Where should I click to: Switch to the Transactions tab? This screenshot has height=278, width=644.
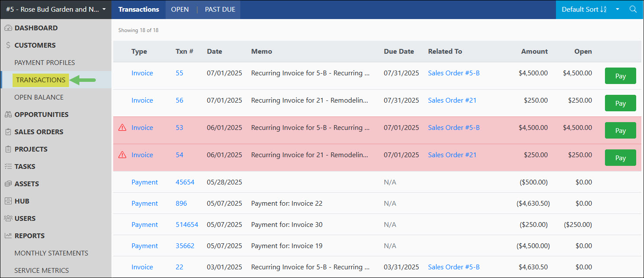click(x=138, y=9)
